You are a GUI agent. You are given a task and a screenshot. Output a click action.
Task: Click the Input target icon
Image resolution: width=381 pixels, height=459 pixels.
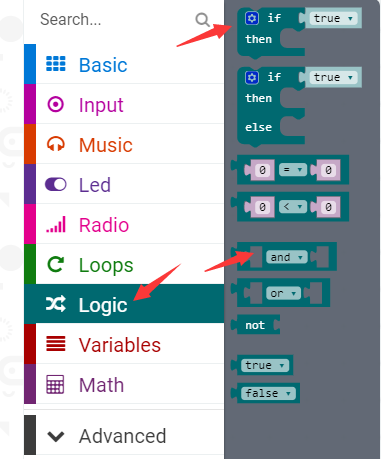56,104
